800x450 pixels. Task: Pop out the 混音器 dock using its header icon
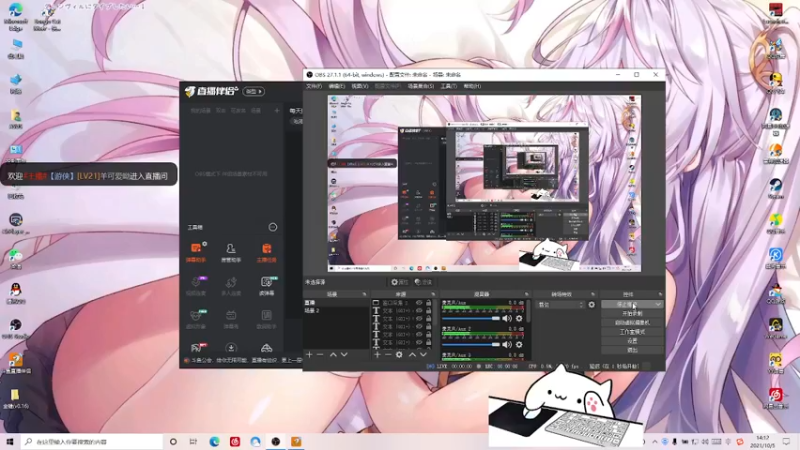click(x=527, y=294)
